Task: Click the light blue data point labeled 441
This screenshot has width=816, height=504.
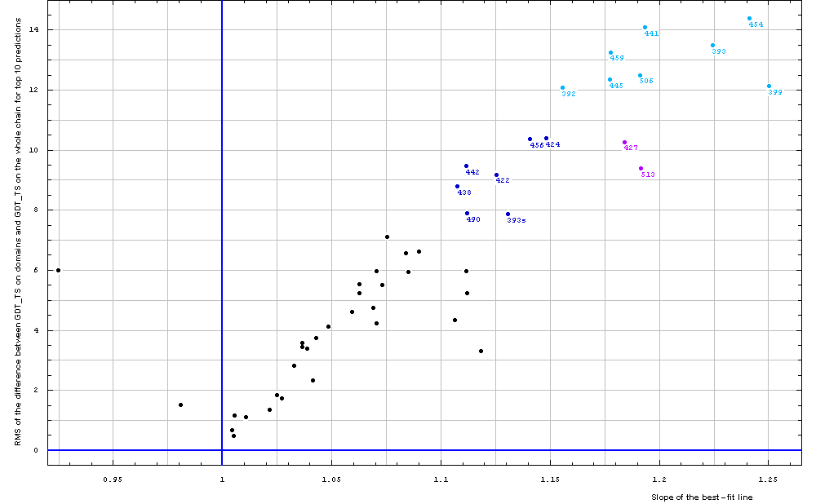Action: [645, 28]
